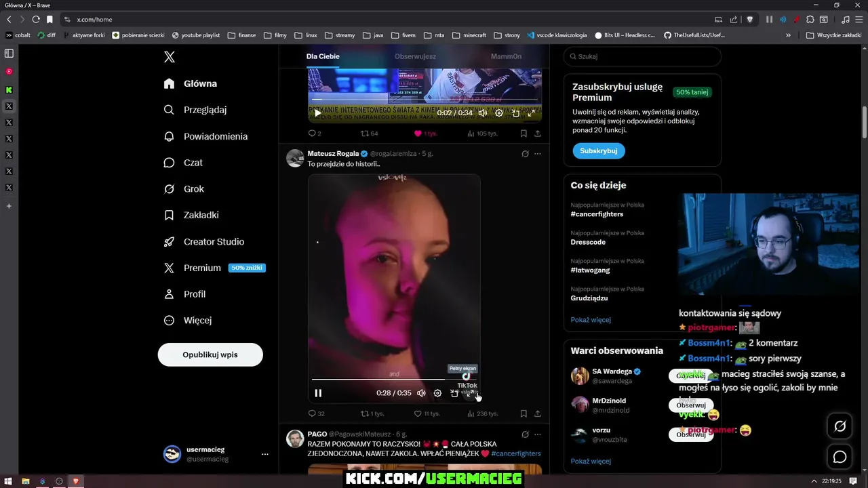Open the floating Grok button
868x488 pixels.
click(x=840, y=426)
